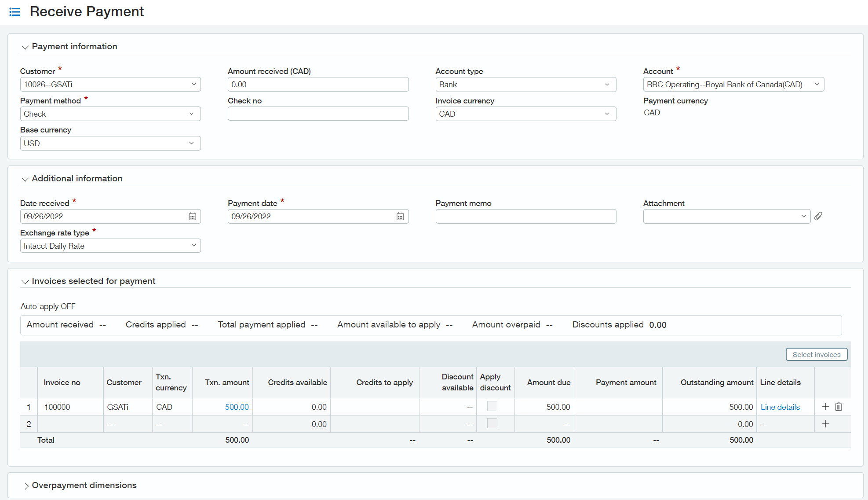868x500 pixels.
Task: Open the navigation list menu icon
Action: [x=15, y=12]
